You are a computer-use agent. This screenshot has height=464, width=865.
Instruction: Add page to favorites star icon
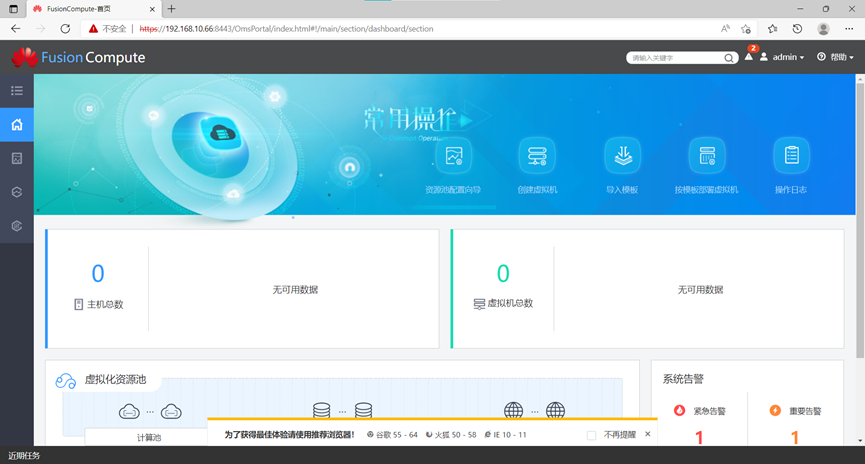746,29
